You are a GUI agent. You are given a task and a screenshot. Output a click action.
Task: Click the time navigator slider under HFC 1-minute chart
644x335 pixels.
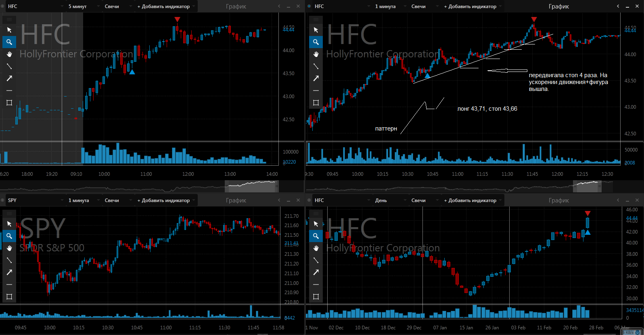pyautogui.click(x=587, y=186)
